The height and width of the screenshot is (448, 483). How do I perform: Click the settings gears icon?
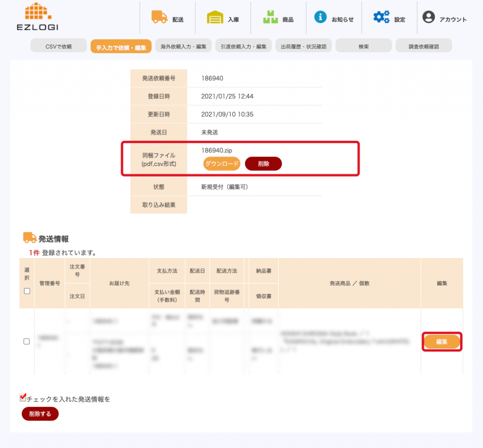click(381, 17)
